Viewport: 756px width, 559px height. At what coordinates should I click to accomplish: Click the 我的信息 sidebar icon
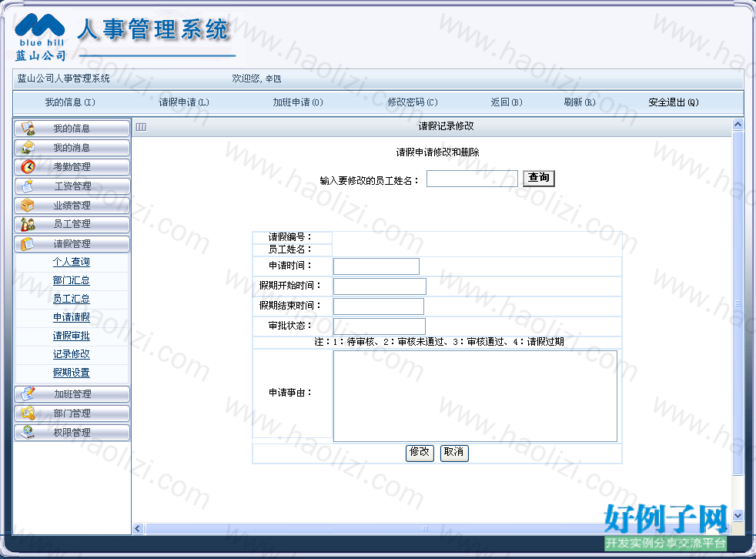28,129
